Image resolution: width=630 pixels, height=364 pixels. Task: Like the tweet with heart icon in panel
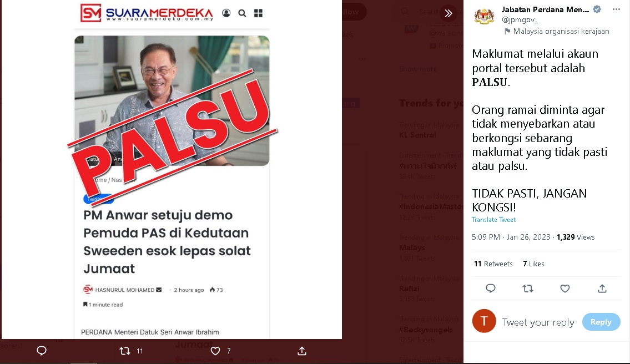click(565, 289)
